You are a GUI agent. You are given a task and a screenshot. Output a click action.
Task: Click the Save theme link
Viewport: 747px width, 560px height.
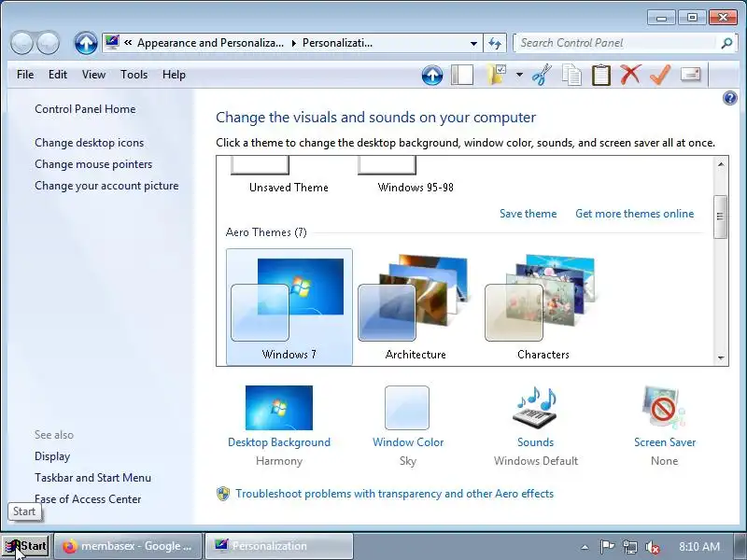[528, 214]
